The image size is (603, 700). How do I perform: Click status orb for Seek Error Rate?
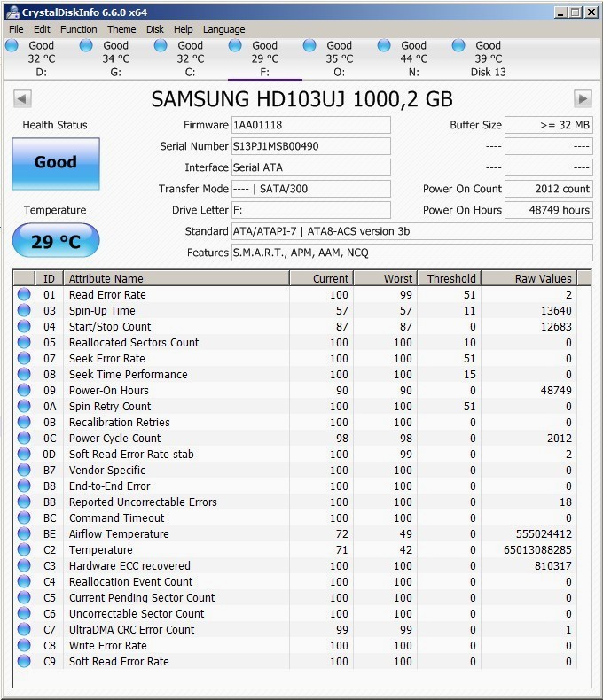pos(24,358)
